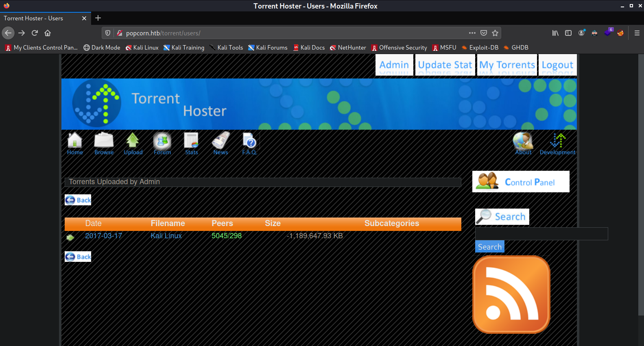The width and height of the screenshot is (644, 346).
Task: Open the About globe icon
Action: 523,144
